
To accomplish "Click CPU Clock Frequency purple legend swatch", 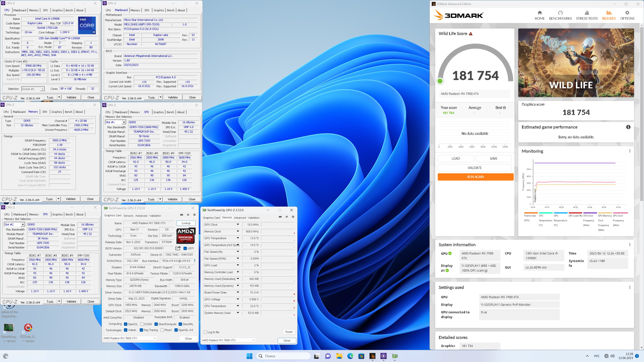I will pos(590,213).
